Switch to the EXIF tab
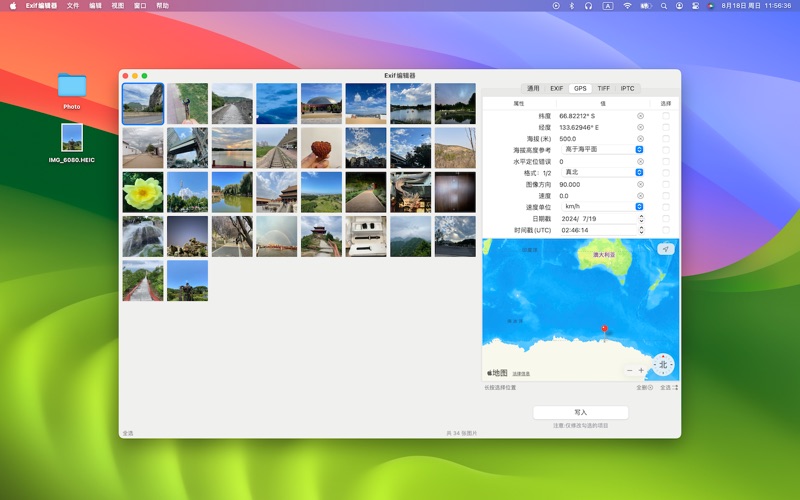Viewport: 800px width, 500px height. 556,88
